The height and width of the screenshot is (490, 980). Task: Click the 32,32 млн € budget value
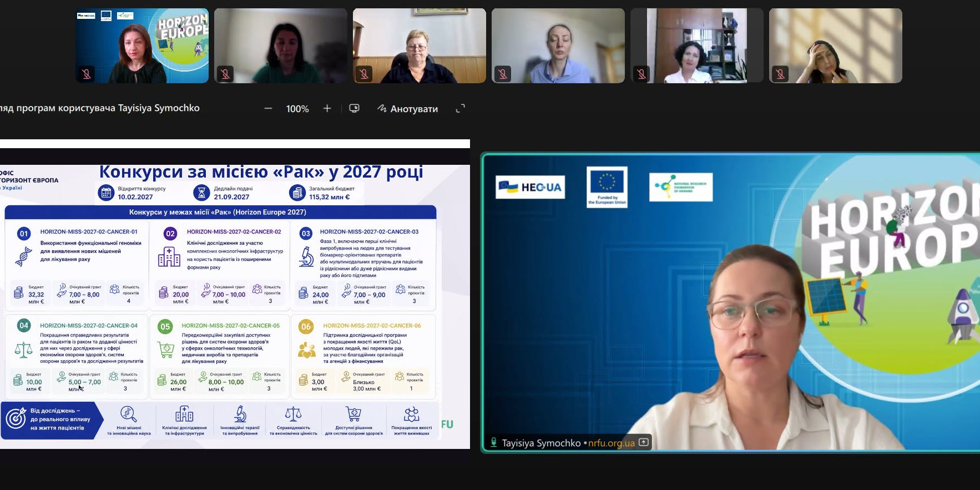[x=36, y=297]
